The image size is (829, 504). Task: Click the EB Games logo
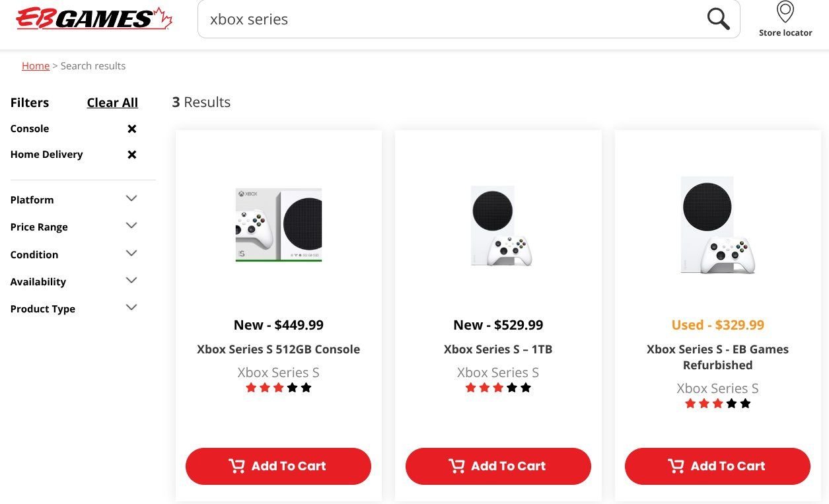tap(94, 18)
